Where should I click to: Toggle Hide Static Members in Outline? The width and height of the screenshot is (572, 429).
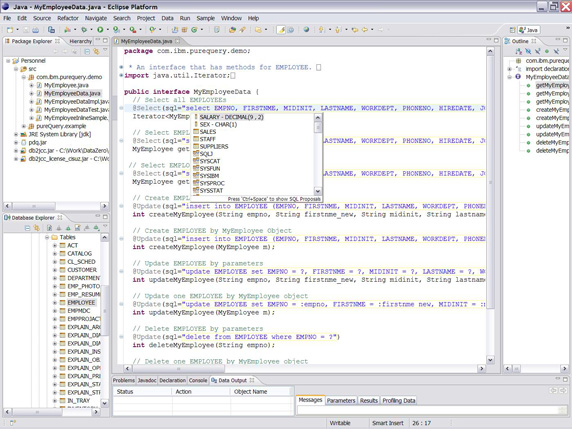coord(537,51)
